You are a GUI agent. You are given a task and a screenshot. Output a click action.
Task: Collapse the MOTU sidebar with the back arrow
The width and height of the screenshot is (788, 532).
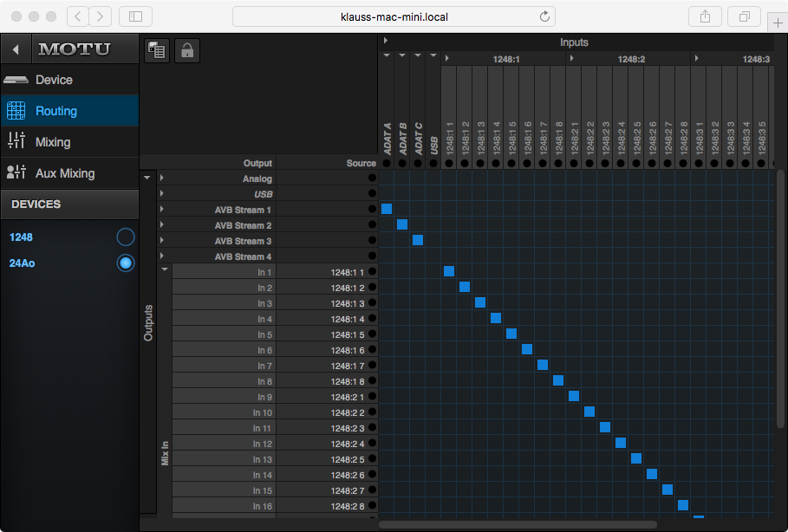click(x=16, y=49)
